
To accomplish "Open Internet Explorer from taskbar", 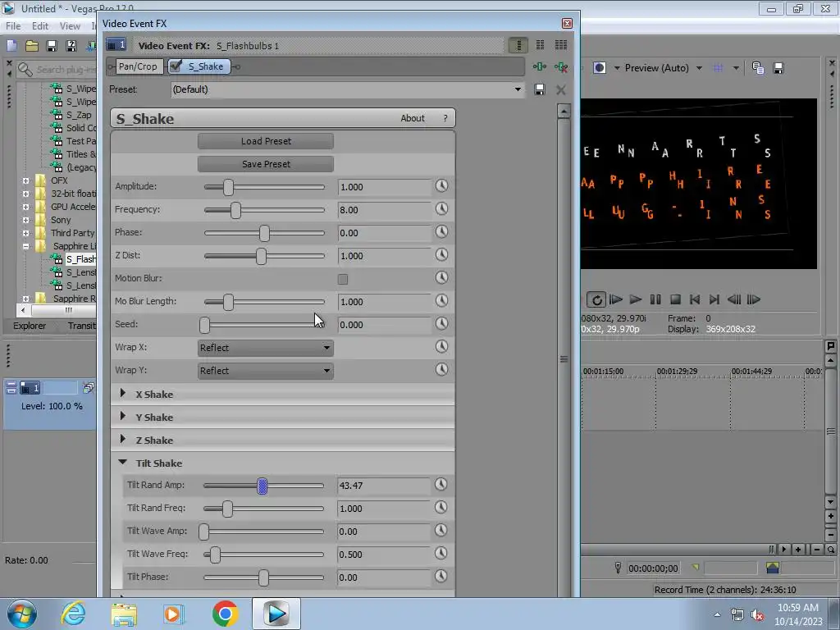I will pos(73,614).
